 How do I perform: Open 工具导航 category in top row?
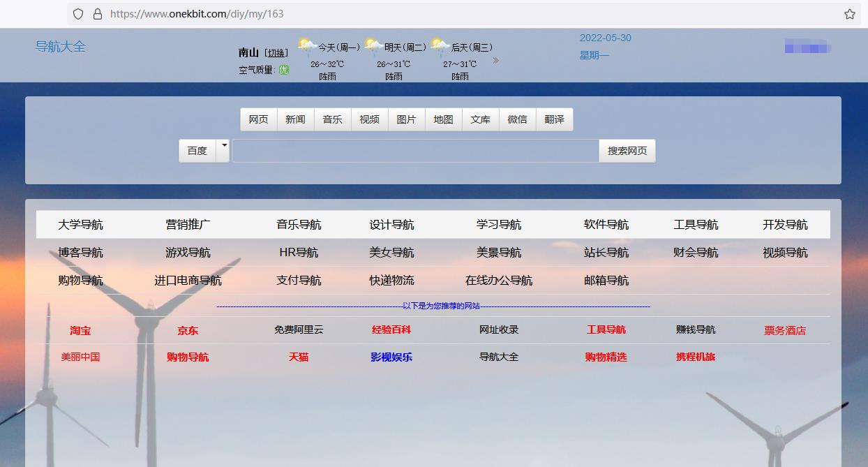pos(696,225)
